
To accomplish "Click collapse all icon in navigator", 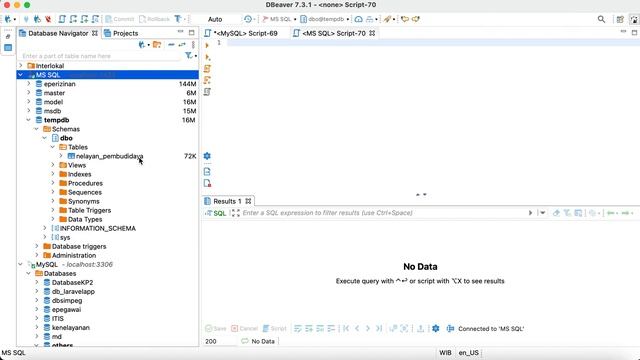I will tap(171, 44).
